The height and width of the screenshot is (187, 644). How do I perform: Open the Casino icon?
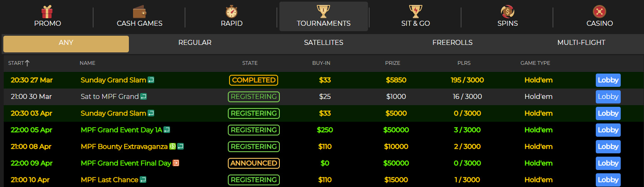coord(600,11)
